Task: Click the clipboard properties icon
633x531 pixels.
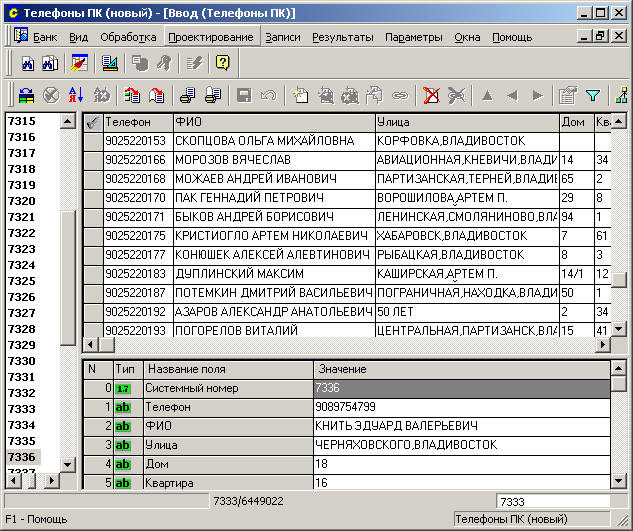Action: 568,96
